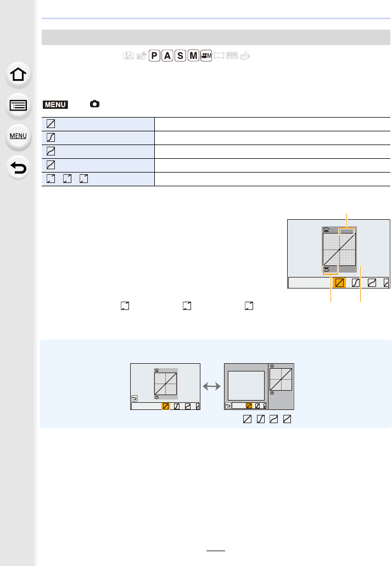The height and width of the screenshot is (566, 392).
Task: Click the double-headed arrow between the small screens
Action: tap(212, 386)
